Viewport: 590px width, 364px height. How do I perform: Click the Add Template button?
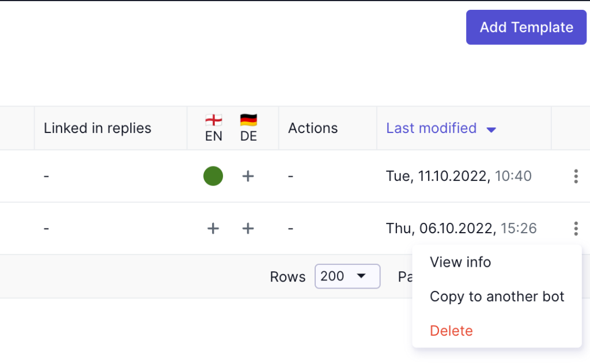tap(526, 28)
